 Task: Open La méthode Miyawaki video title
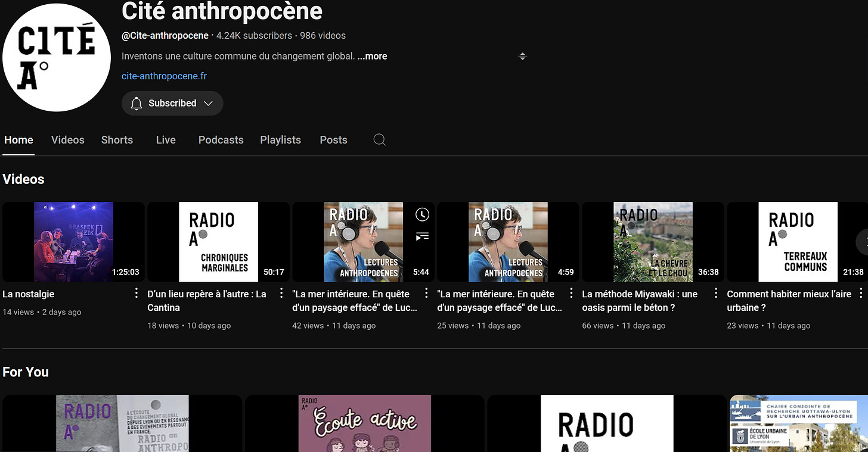[640, 301]
